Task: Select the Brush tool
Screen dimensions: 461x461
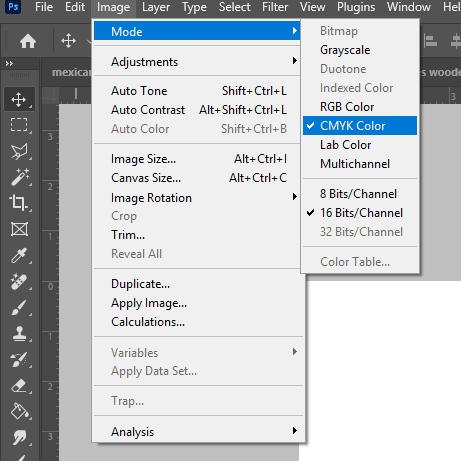Action: pyautogui.click(x=19, y=307)
